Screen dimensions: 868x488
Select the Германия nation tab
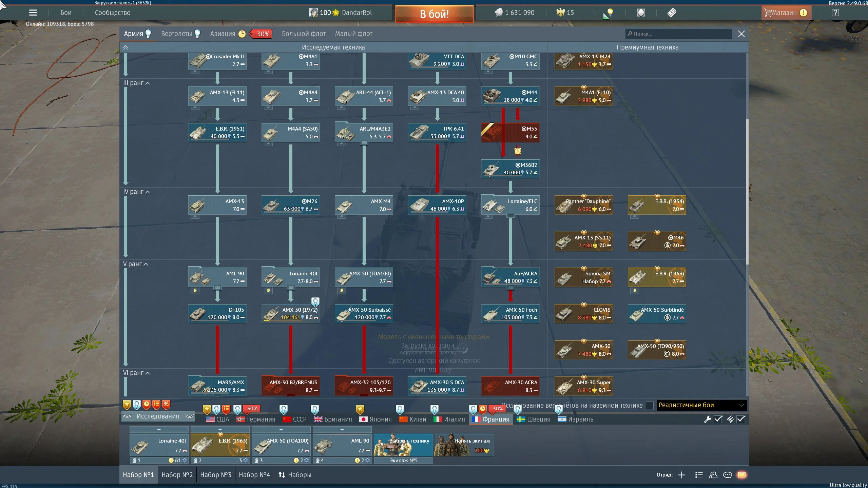click(x=256, y=419)
